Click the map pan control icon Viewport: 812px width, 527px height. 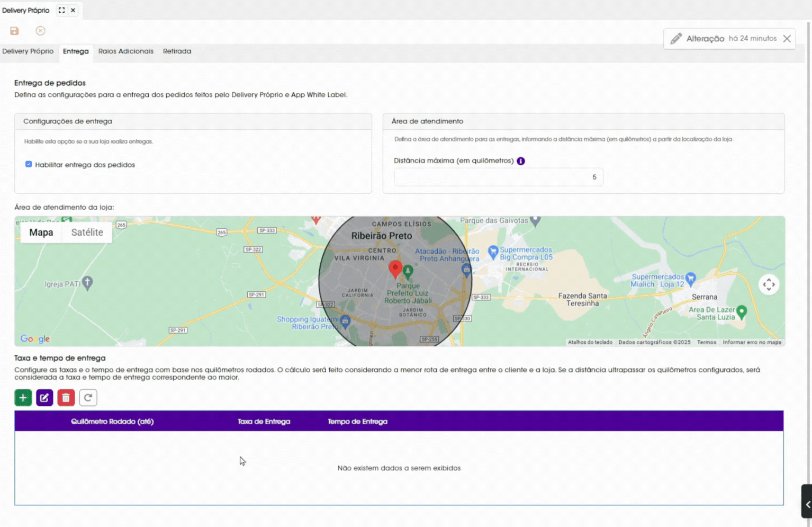(x=769, y=284)
